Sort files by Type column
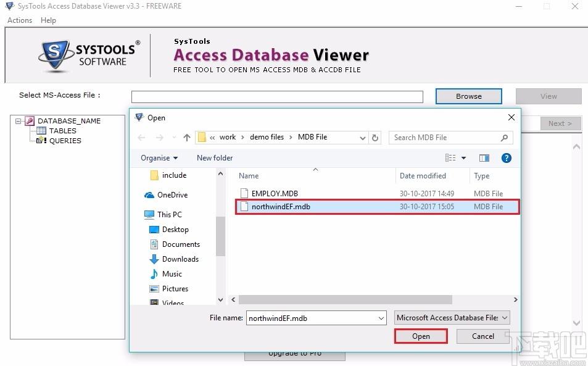This screenshot has width=588, height=366. coord(481,176)
